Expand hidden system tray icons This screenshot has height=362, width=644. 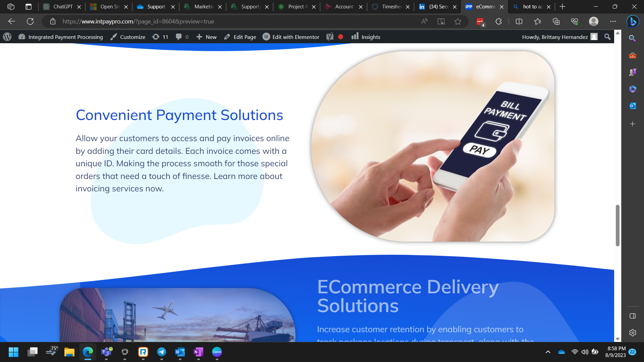pos(548,352)
